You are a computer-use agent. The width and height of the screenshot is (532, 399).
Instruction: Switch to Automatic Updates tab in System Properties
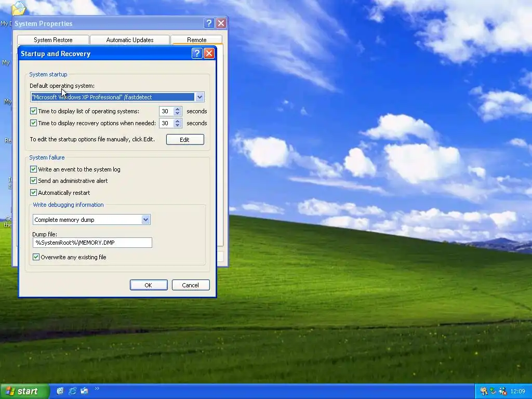tap(129, 39)
